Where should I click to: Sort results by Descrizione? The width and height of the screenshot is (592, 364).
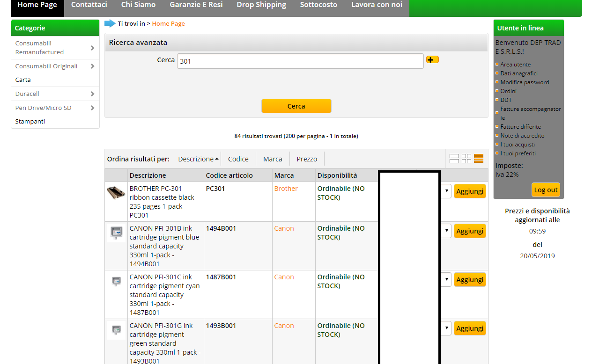tap(198, 159)
